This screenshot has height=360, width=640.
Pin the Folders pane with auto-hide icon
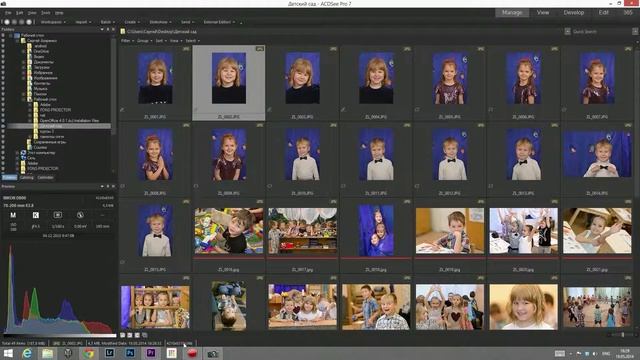point(108,29)
